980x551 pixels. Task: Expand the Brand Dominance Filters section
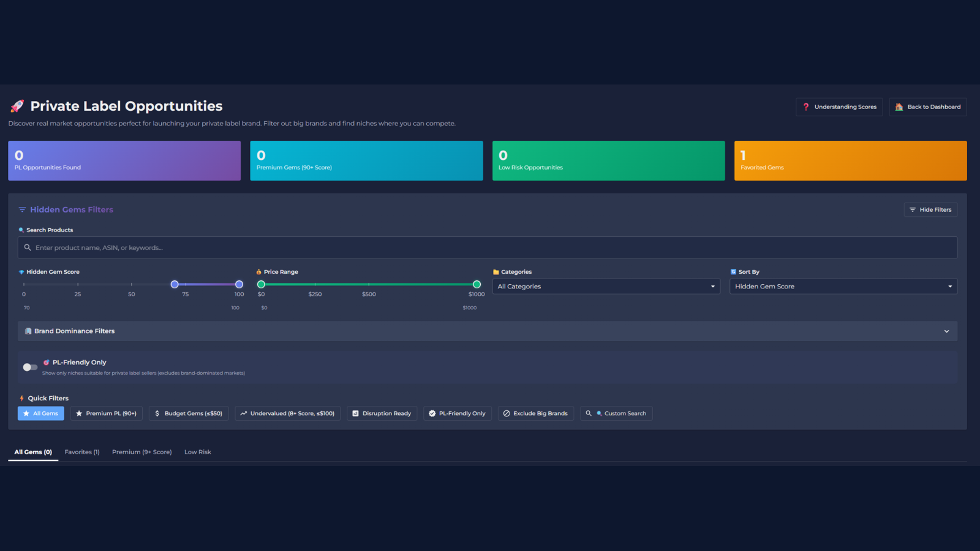tap(487, 331)
